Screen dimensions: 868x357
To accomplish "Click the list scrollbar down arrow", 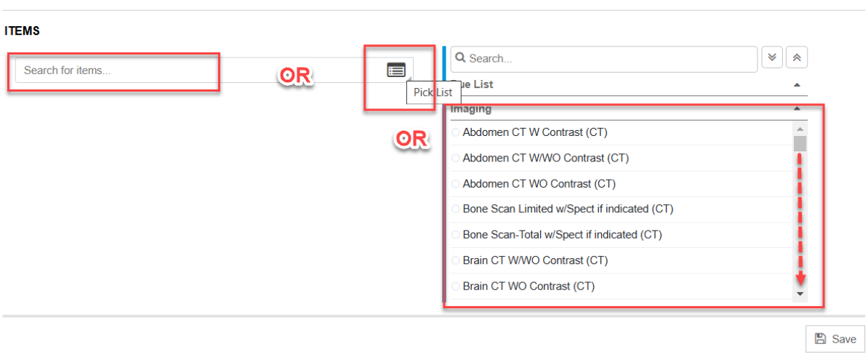I will [800, 294].
